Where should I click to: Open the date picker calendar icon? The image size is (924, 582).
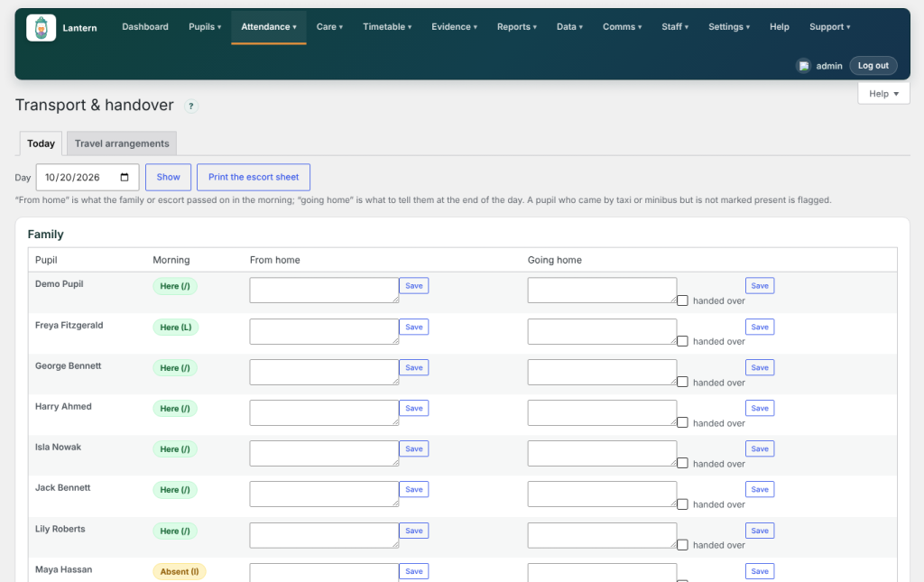125,178
